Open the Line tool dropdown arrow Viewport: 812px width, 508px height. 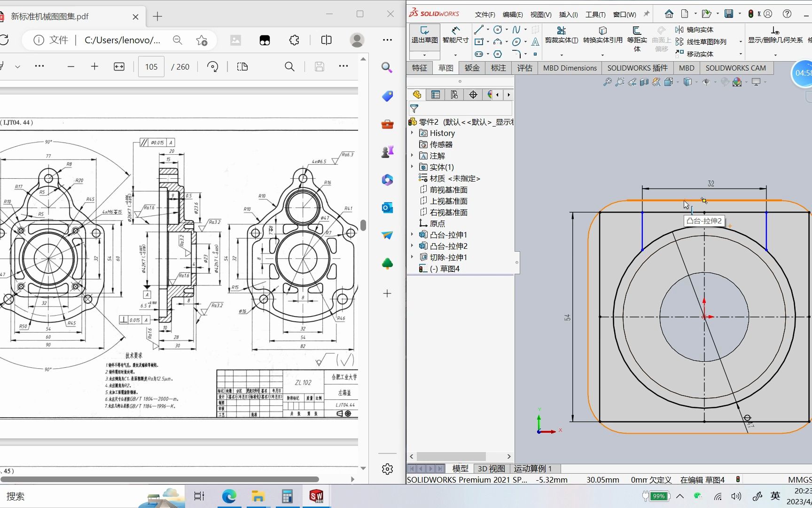[487, 30]
